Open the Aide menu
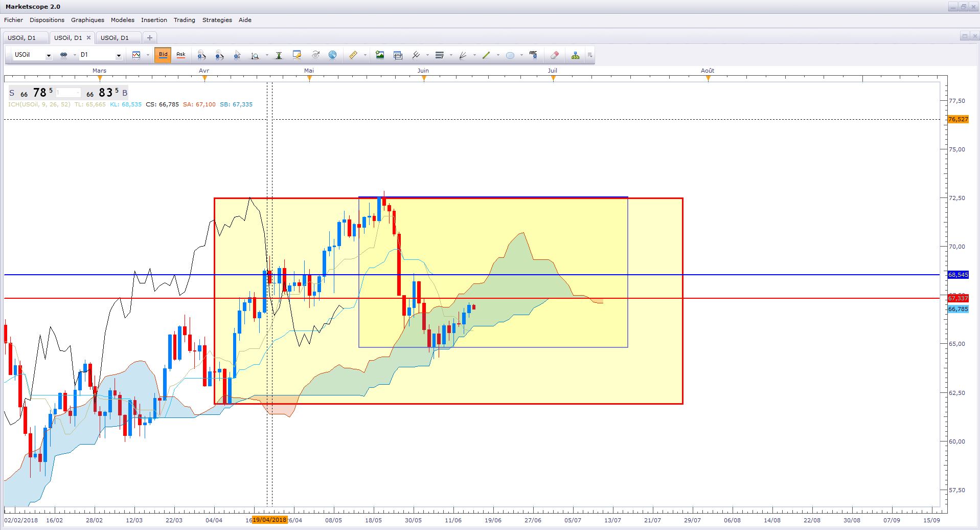Image resolution: width=980 pixels, height=530 pixels. tap(245, 20)
